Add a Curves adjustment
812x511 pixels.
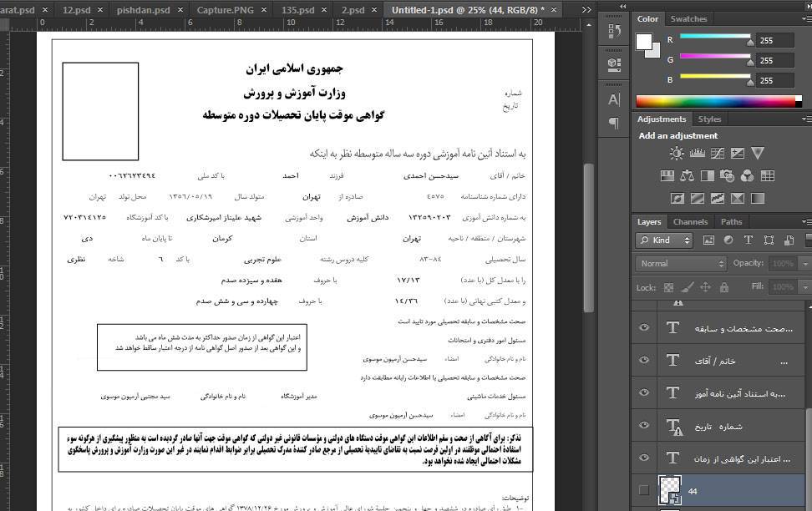(x=718, y=154)
